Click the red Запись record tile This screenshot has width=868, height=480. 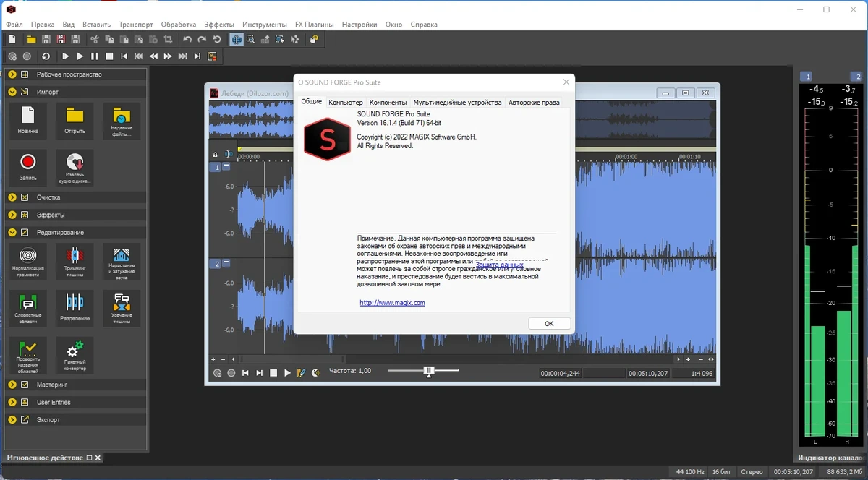(28, 167)
